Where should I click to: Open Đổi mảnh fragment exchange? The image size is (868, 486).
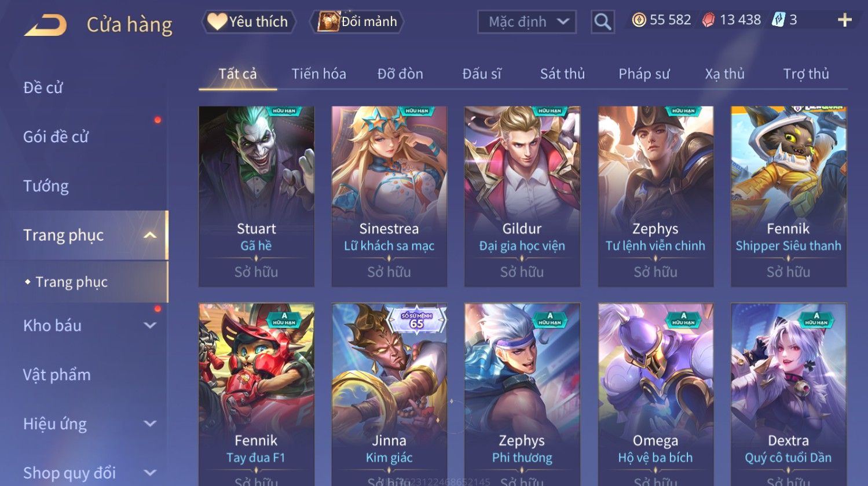click(357, 21)
